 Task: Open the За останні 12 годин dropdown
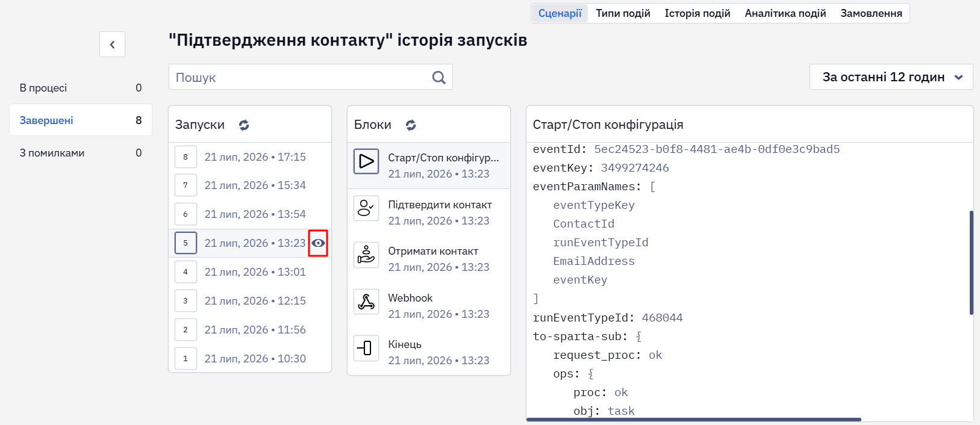[x=891, y=77]
